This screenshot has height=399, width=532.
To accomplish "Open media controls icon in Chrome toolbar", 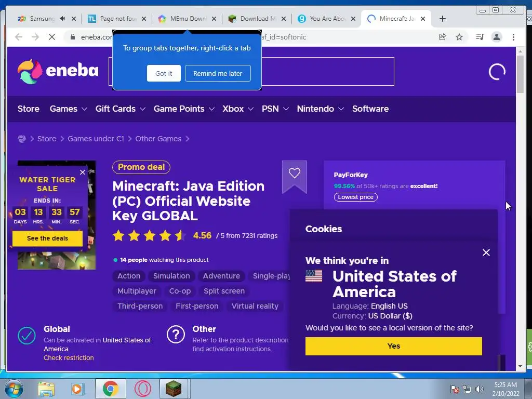I will pyautogui.click(x=480, y=37).
